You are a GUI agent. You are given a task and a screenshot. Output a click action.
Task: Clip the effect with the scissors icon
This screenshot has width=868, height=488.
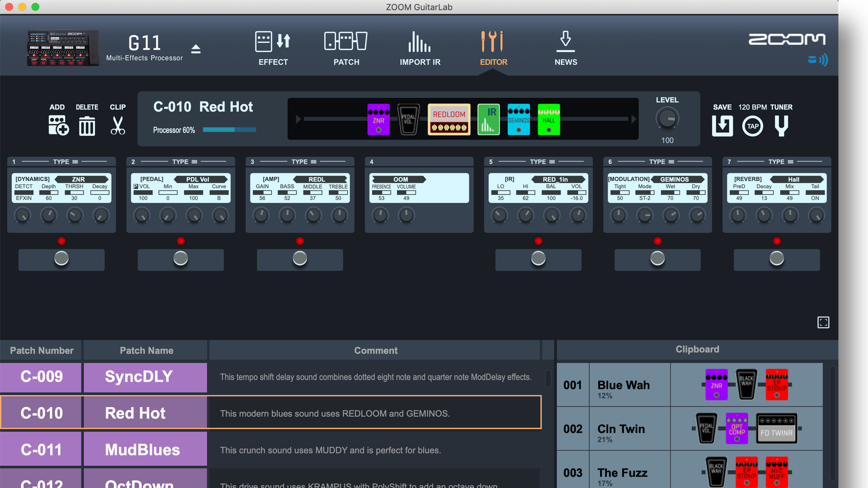pos(118,125)
